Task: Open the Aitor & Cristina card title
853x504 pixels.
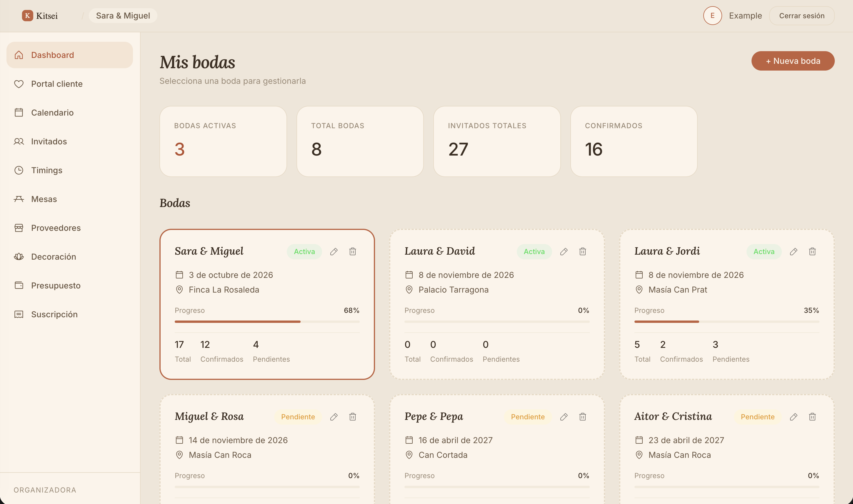Action: coord(673,417)
